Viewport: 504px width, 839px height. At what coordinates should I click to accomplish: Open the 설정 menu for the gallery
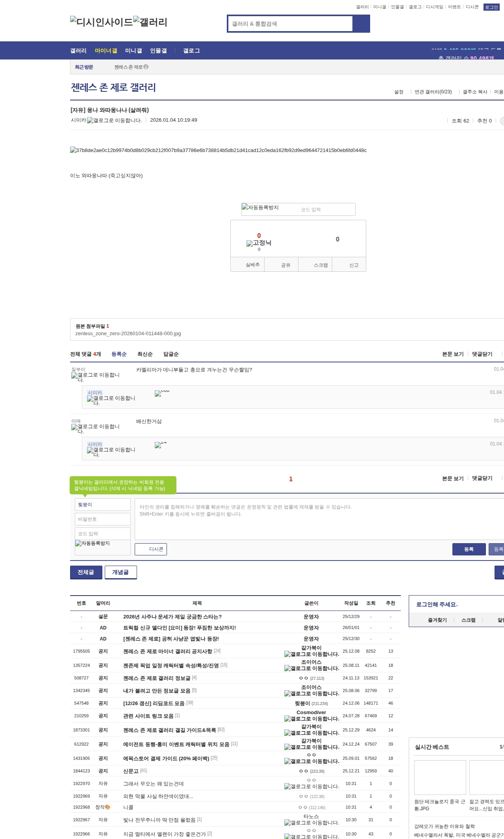coord(398,92)
